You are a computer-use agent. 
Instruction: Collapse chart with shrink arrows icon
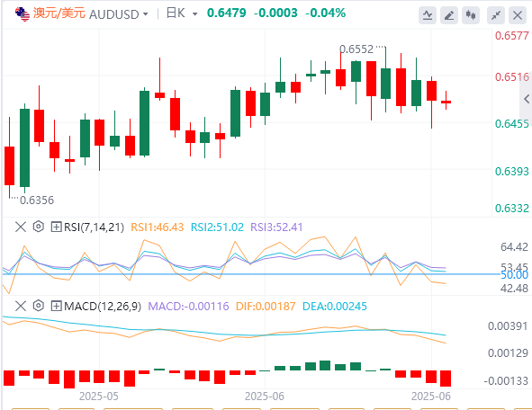pos(496,15)
